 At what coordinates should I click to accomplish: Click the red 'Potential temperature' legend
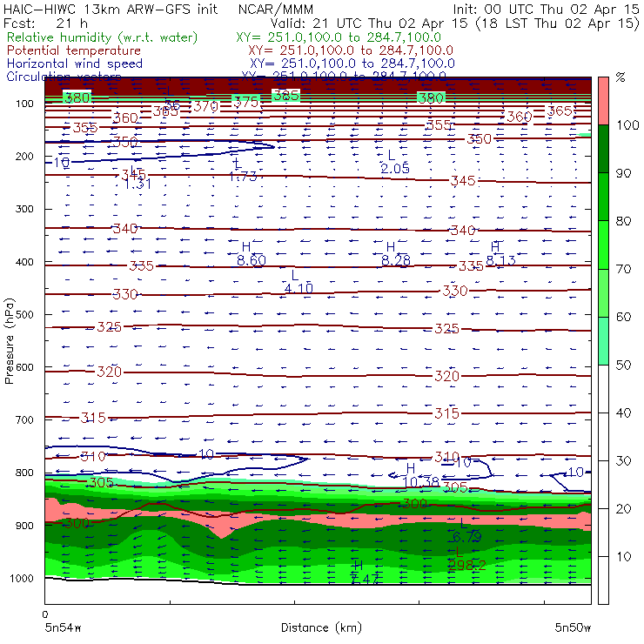74,50
